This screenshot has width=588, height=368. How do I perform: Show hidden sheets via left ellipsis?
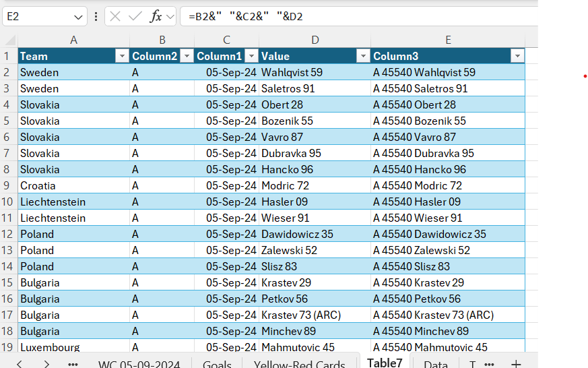(73, 364)
